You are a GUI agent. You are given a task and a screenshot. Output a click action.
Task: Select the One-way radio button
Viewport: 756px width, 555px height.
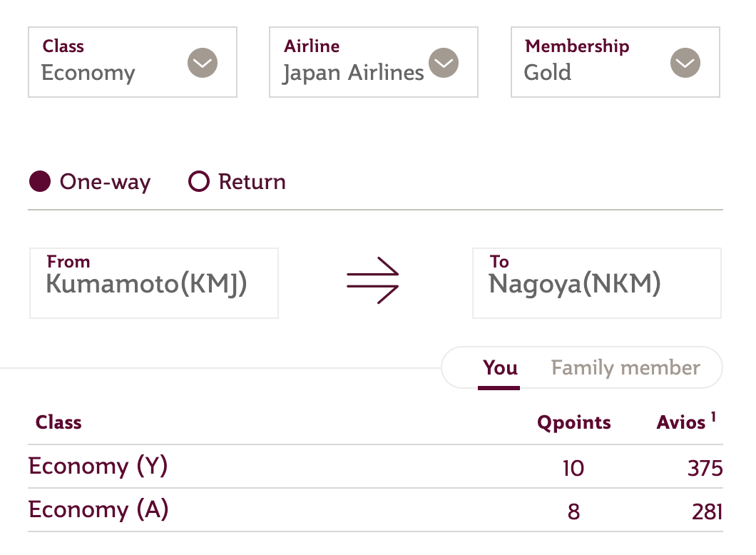coord(40,182)
